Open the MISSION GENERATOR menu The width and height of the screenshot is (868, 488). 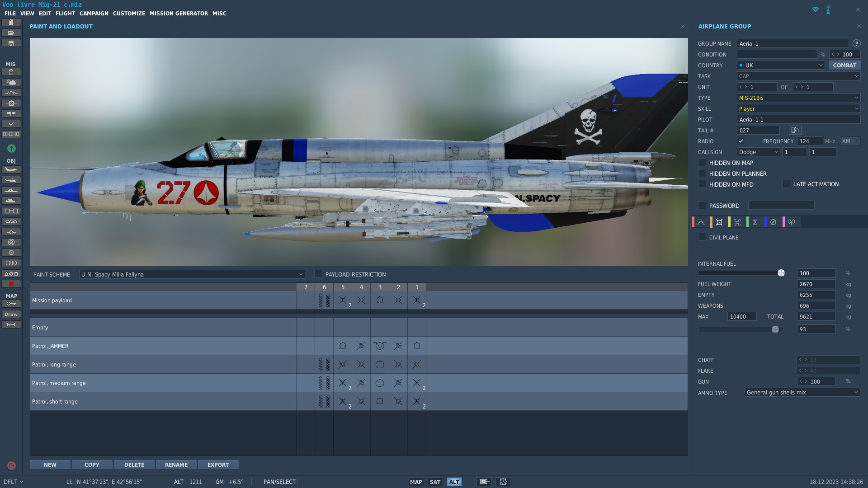tap(178, 13)
